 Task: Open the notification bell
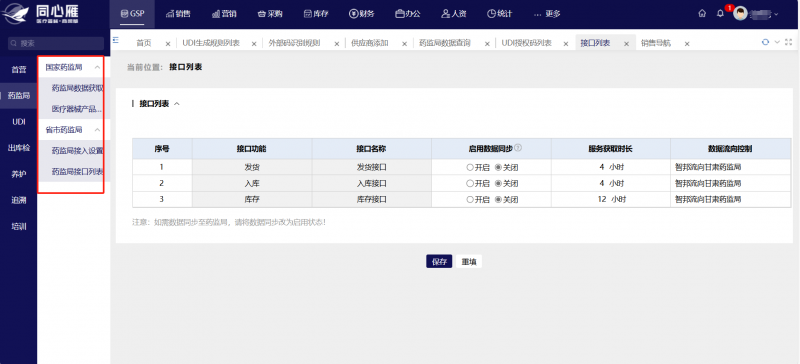[720, 14]
